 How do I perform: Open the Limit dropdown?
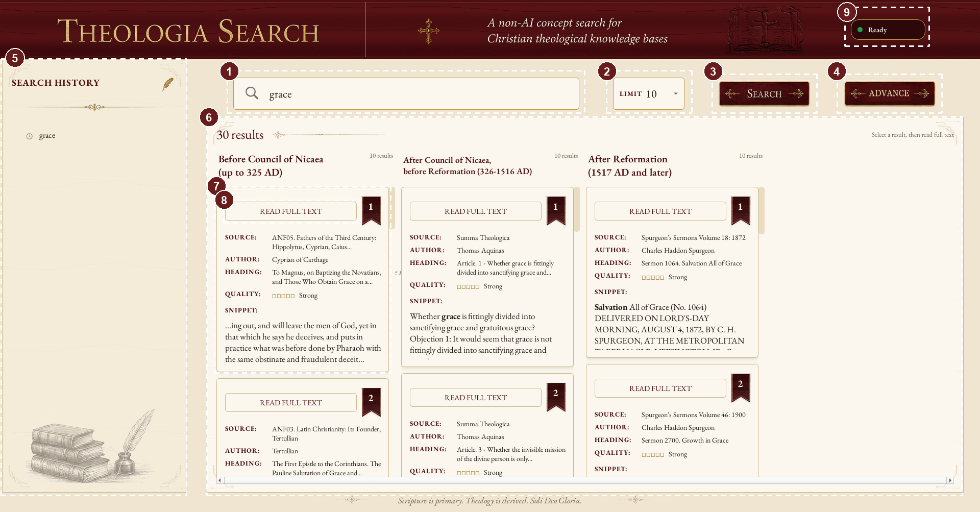649,94
